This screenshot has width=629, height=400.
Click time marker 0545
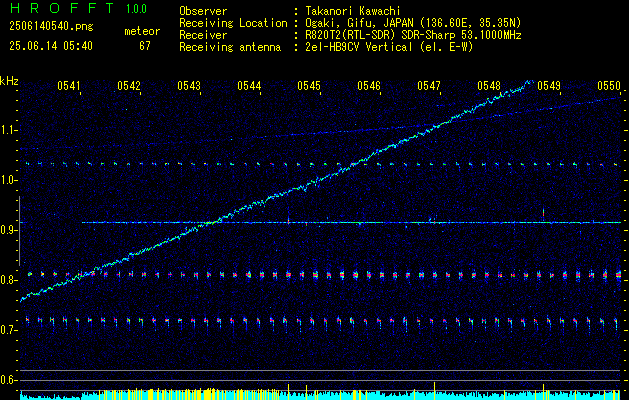click(309, 85)
